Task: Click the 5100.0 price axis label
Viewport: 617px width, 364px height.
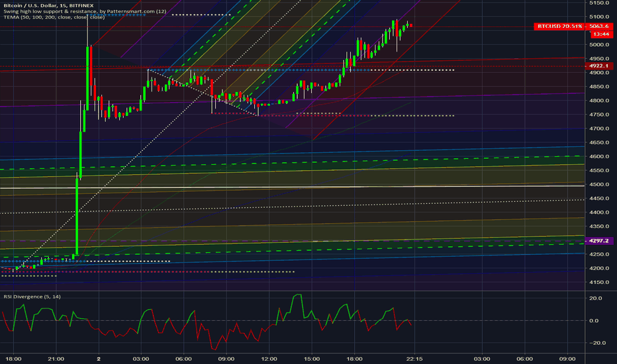Action: 599,17
